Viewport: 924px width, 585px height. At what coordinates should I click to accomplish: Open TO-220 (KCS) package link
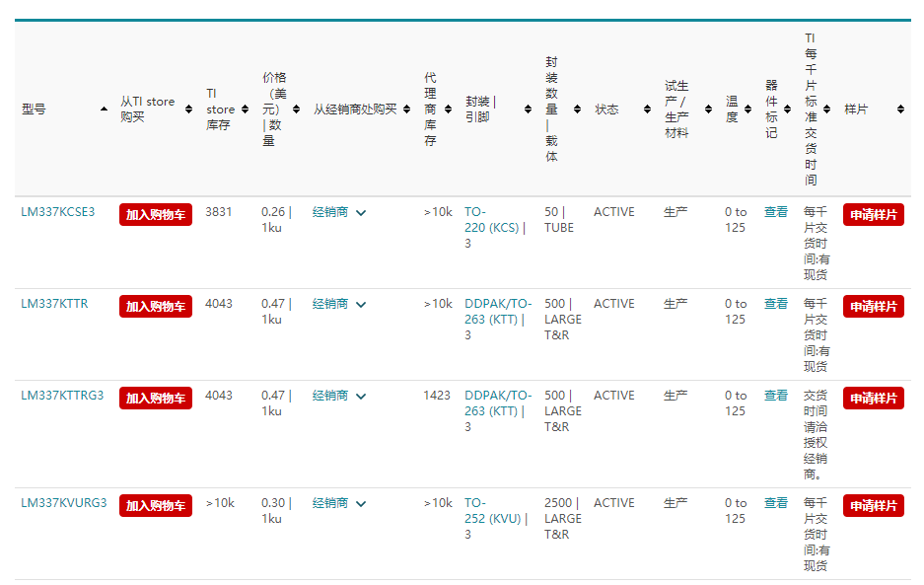491,220
